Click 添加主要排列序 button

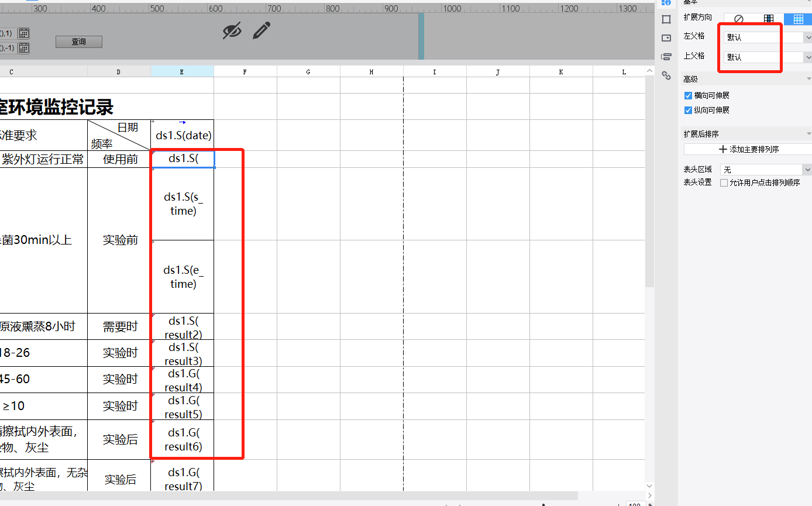[748, 149]
